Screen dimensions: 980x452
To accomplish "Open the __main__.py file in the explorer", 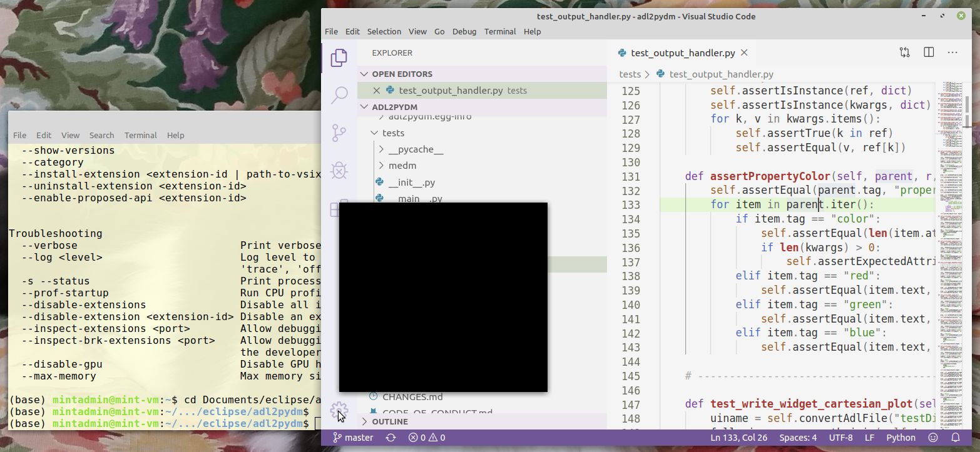I will pyautogui.click(x=482, y=198).
